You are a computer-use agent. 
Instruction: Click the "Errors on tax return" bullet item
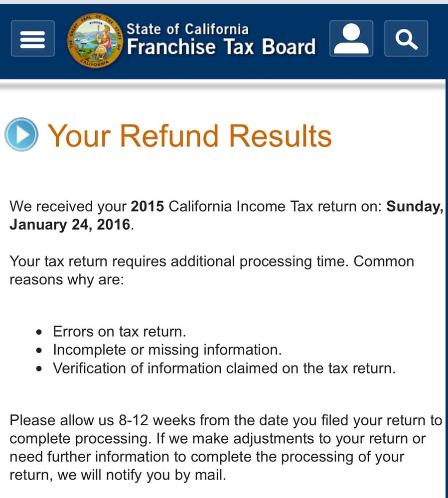(x=119, y=332)
